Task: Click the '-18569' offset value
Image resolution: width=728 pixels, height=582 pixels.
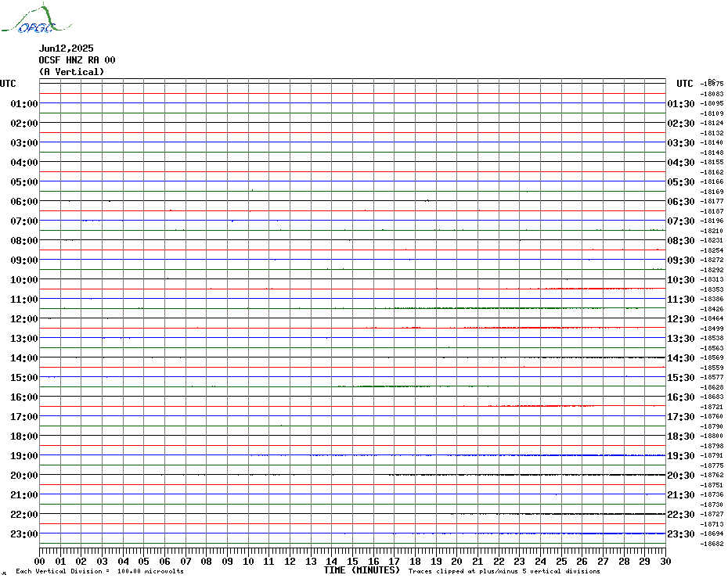Action: (x=712, y=357)
